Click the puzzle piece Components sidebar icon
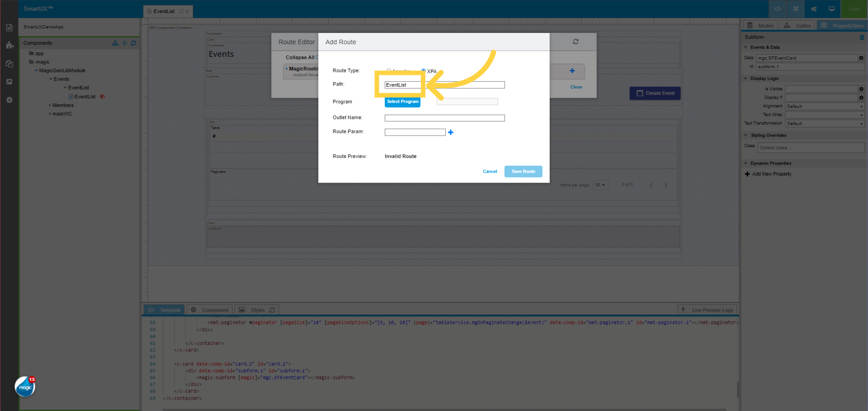The height and width of the screenshot is (411, 868). (x=9, y=45)
